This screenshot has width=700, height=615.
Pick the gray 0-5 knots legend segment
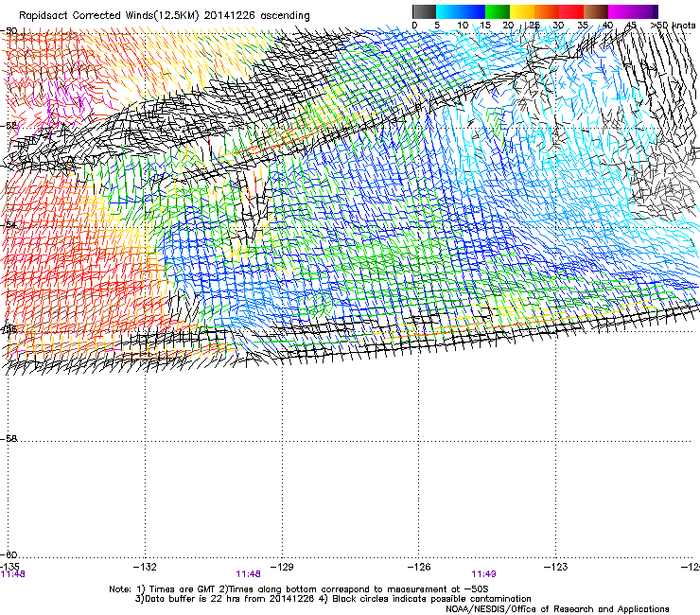[424, 11]
